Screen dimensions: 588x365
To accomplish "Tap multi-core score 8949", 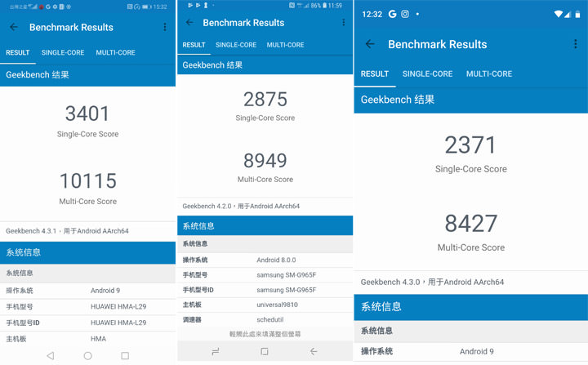I will click(x=265, y=161).
